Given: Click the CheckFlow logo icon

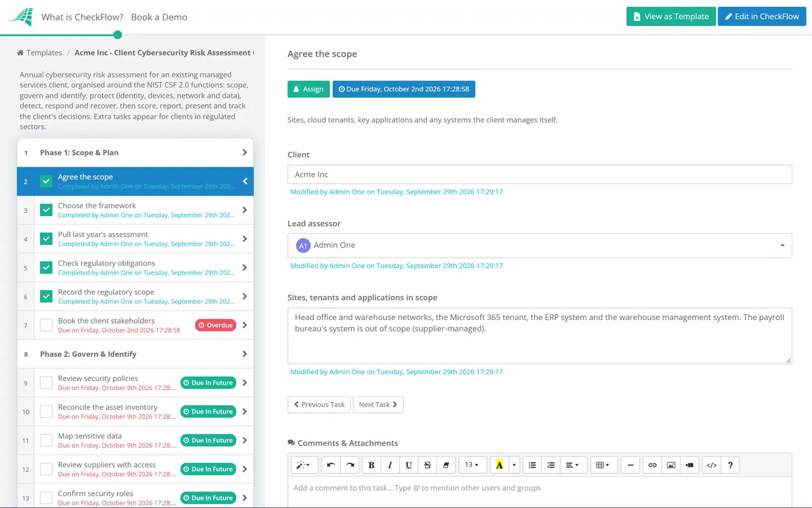Looking at the screenshot, I should click(x=20, y=17).
